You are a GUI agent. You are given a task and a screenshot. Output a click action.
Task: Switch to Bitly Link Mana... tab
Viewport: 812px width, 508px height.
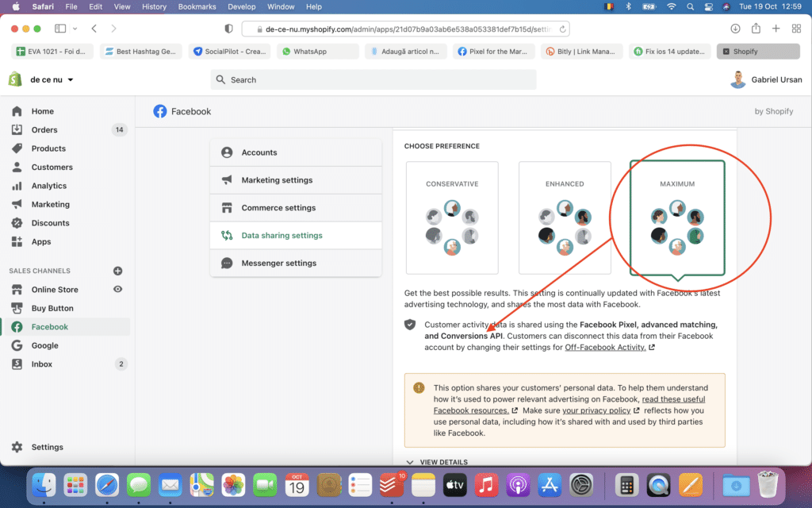582,52
